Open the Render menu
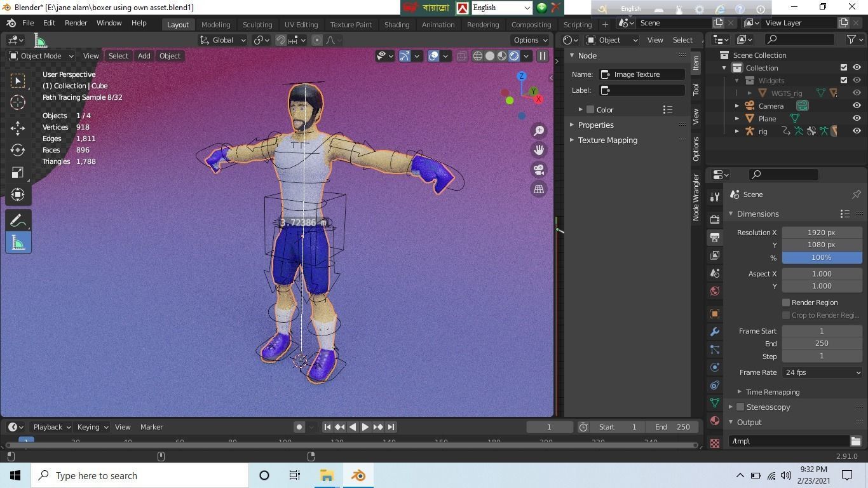 tap(76, 23)
